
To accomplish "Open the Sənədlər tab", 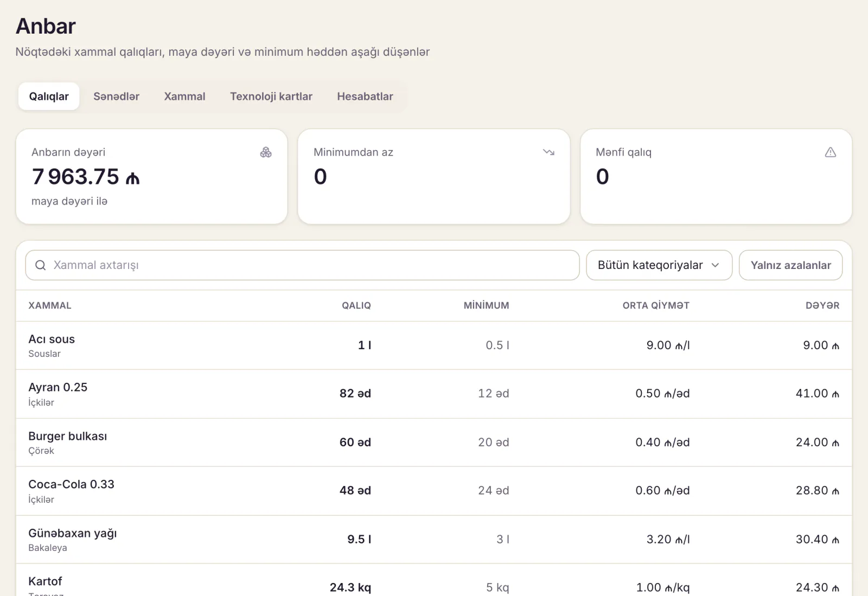I will pos(116,97).
